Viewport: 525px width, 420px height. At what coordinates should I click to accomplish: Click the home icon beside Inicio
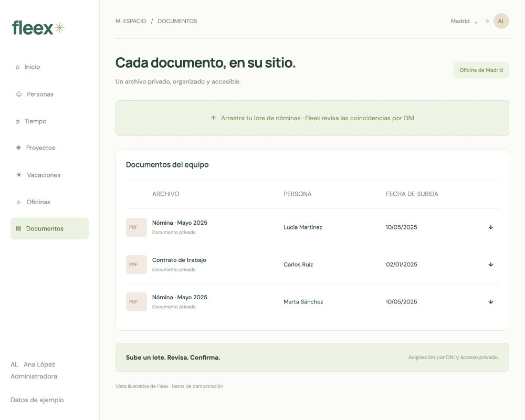18,67
